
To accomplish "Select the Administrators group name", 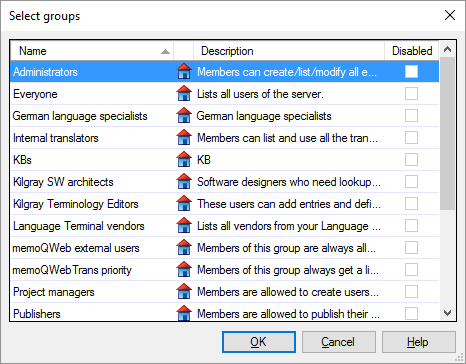I will tap(45, 72).
